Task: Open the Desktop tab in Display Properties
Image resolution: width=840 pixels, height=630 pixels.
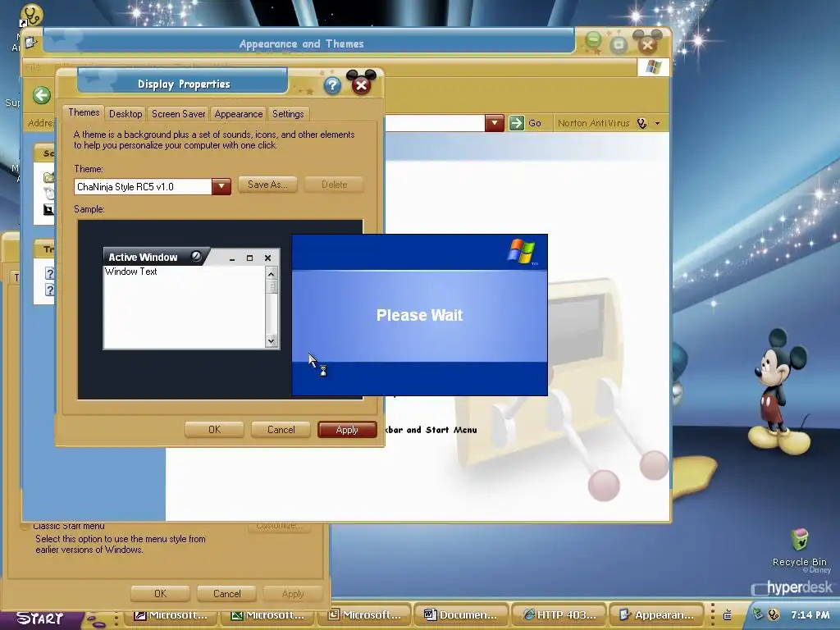Action: coord(126,114)
